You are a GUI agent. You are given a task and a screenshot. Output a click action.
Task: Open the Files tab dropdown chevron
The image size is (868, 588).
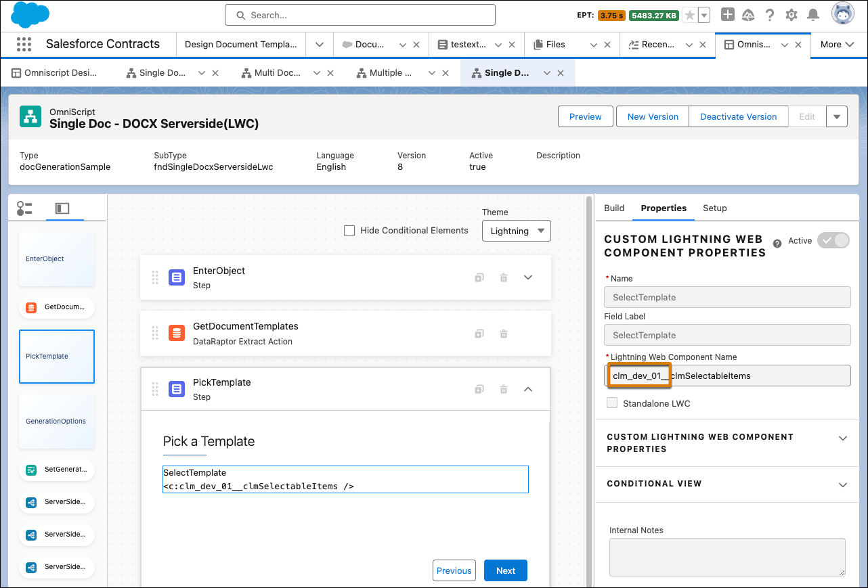594,45
